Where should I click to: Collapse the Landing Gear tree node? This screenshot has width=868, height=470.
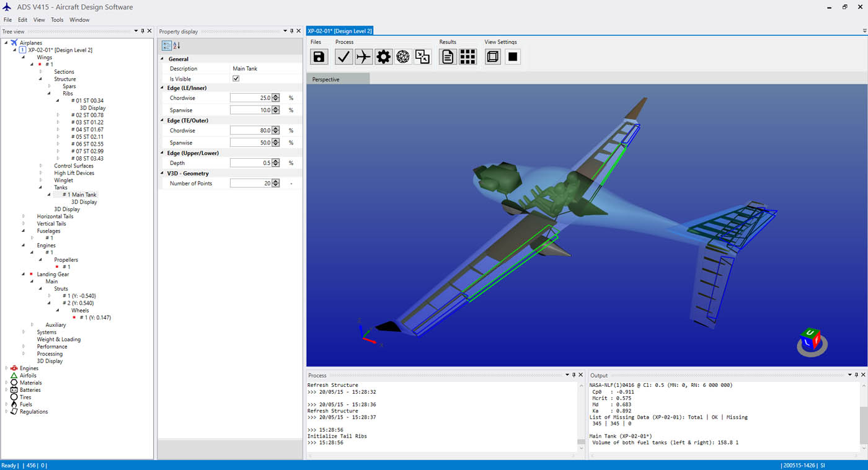tap(24, 274)
